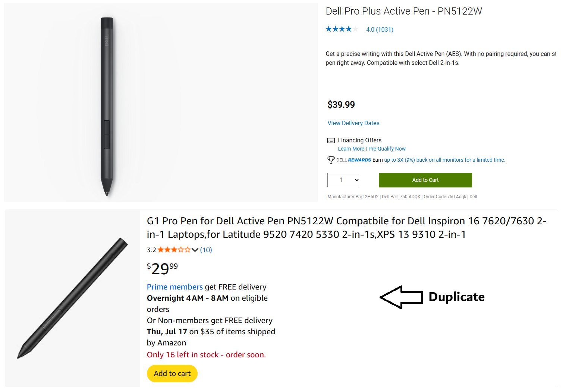The image size is (566, 392).
Task: Open the quantity selector dropdown
Action: tap(343, 180)
